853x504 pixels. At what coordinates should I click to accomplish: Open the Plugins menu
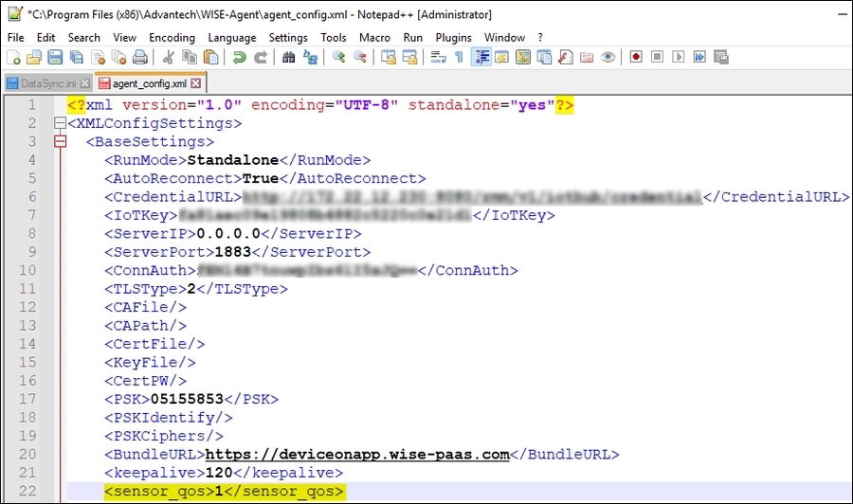point(453,37)
